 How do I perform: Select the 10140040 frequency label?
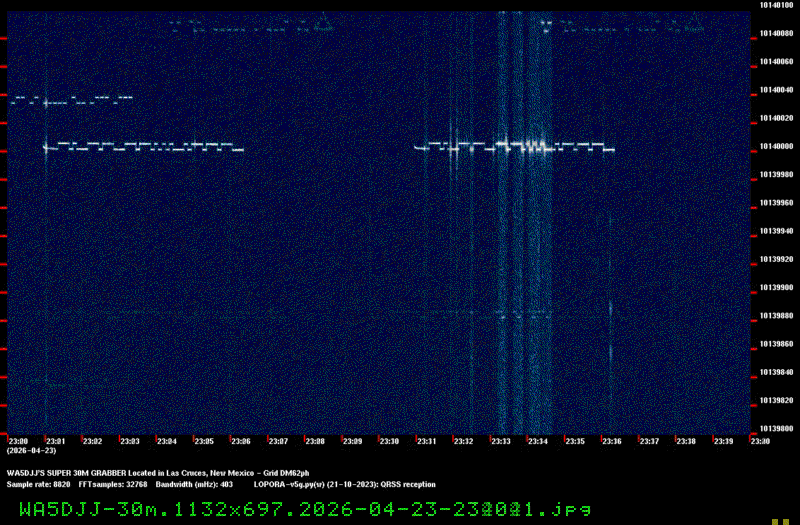777,90
